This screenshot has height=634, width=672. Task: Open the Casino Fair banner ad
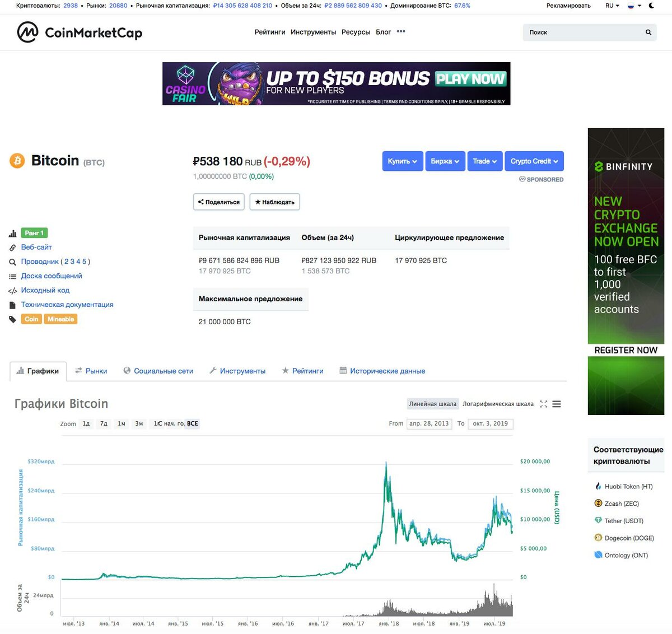337,83
